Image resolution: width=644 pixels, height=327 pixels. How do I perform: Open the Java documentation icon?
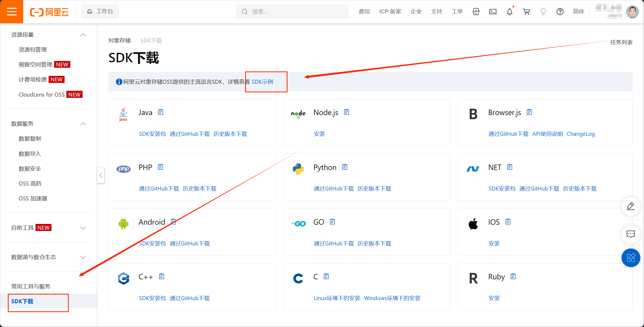pyautogui.click(x=161, y=112)
